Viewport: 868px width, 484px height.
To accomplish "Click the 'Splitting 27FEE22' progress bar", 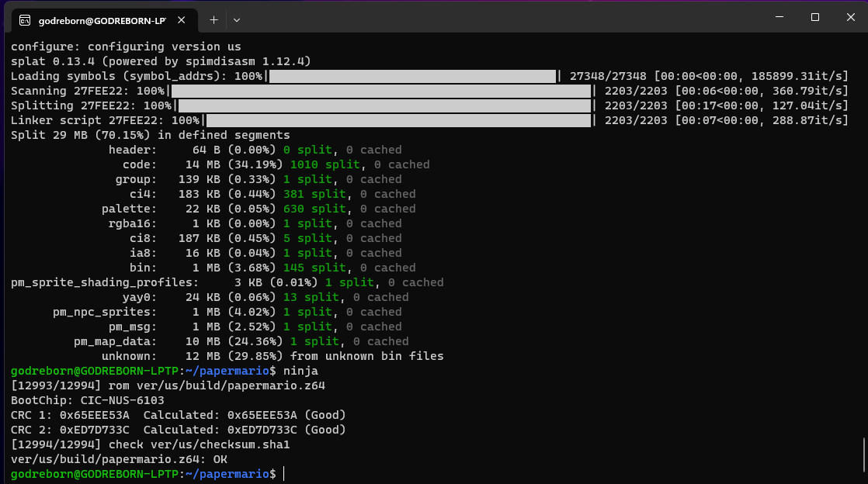I will pyautogui.click(x=385, y=105).
